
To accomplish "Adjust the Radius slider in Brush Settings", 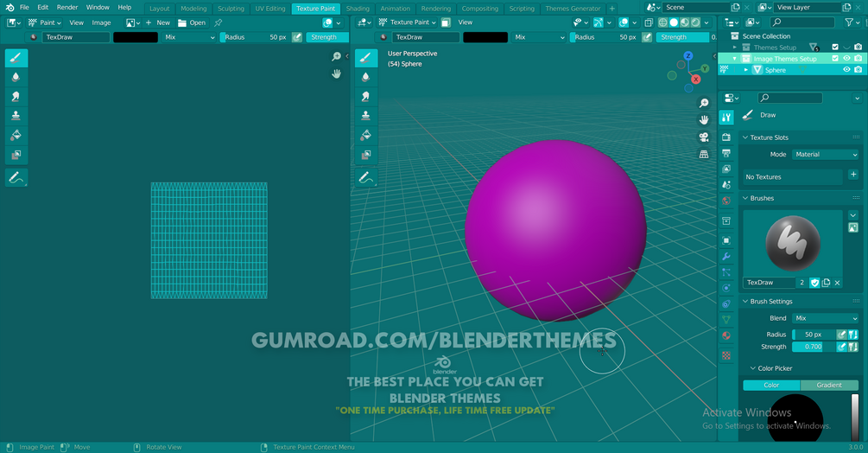I will pyautogui.click(x=814, y=335).
